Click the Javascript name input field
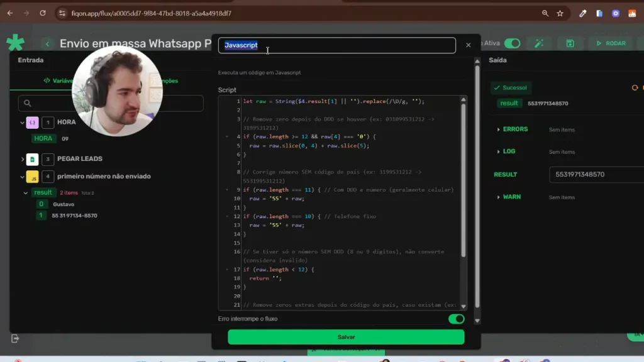The image size is (644, 362). pyautogui.click(x=336, y=45)
